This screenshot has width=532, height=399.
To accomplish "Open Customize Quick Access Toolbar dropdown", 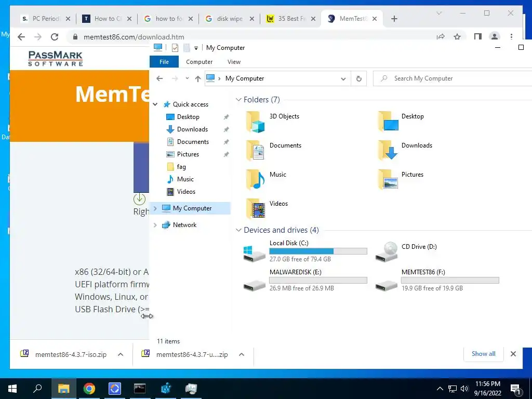I will click(x=196, y=48).
